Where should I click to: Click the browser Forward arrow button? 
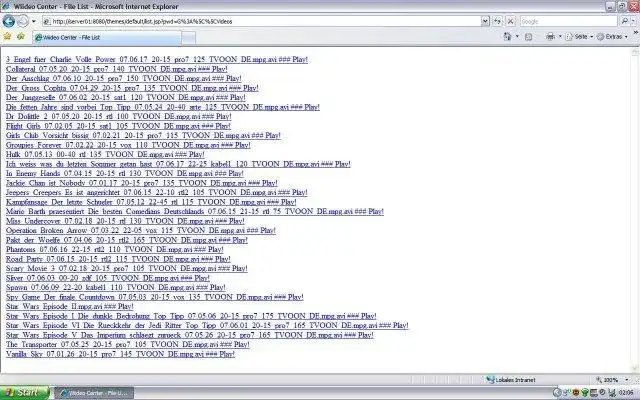pyautogui.click(x=23, y=21)
